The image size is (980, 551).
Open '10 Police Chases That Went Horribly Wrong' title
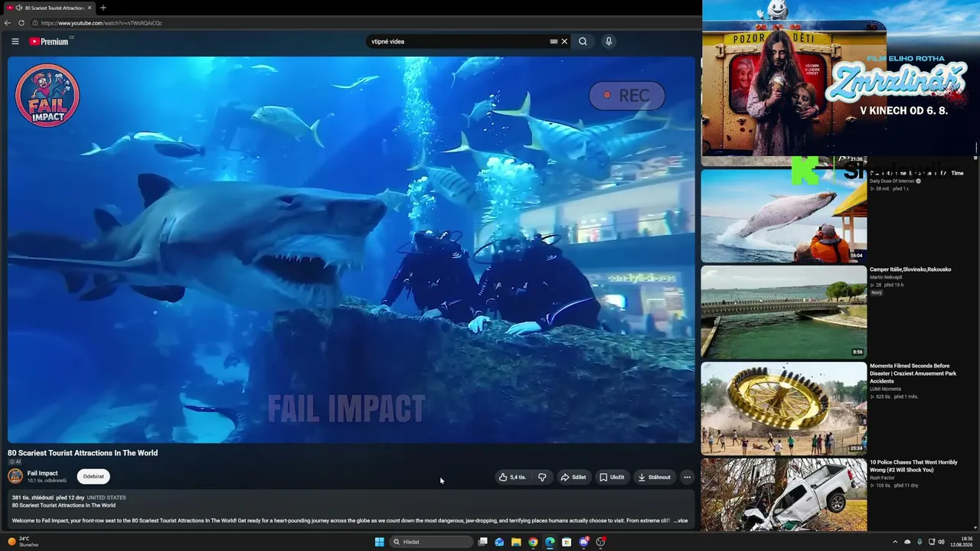(x=913, y=466)
